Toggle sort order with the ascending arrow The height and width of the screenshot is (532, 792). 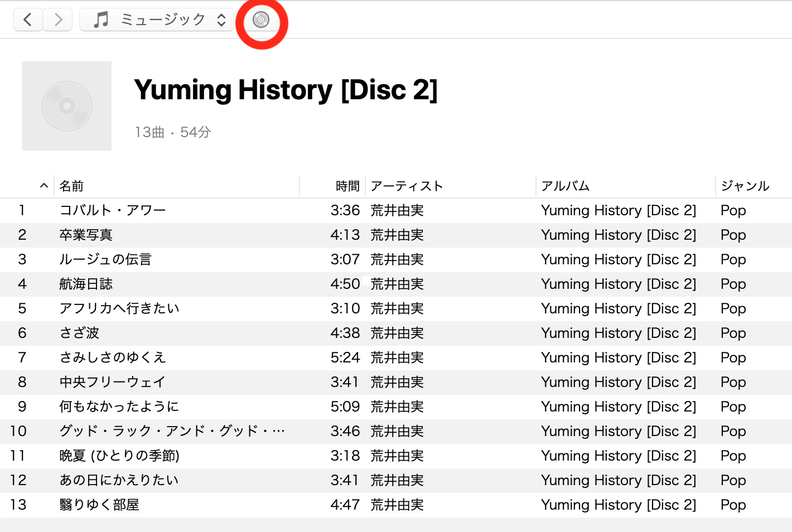click(x=44, y=186)
